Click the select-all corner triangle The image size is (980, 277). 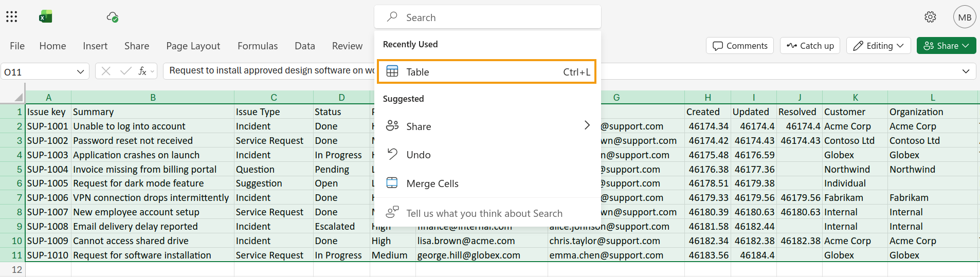coord(19,97)
